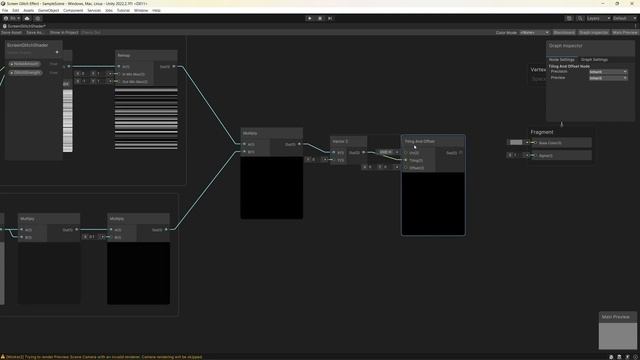The height and width of the screenshot is (360, 640).
Task: Select the Tiling And Offset node header
Action: click(433, 141)
